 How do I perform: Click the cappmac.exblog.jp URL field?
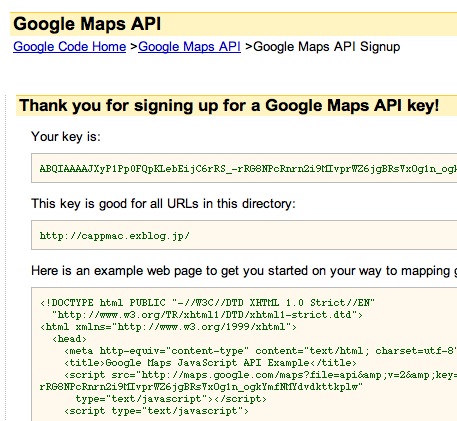tap(244, 235)
